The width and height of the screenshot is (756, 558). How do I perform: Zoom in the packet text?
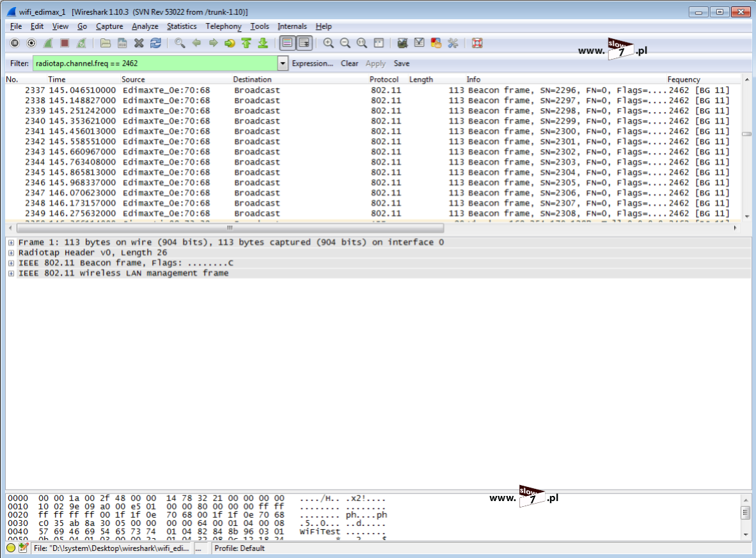click(x=328, y=44)
